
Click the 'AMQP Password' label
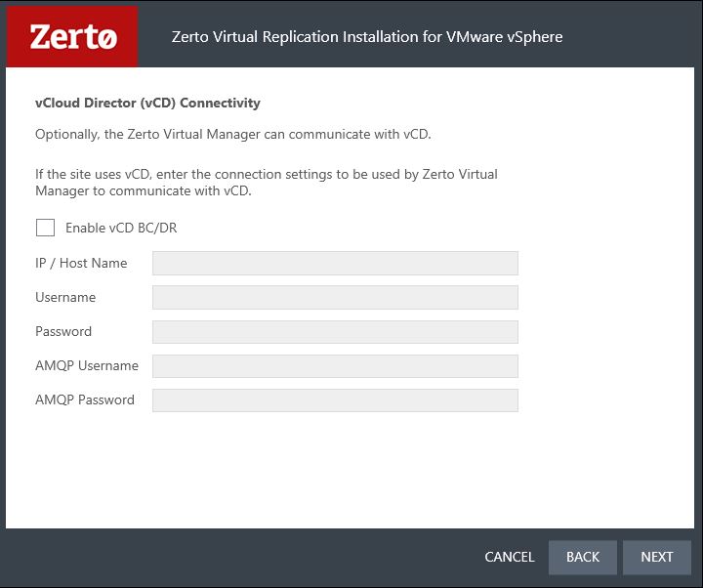click(x=85, y=399)
